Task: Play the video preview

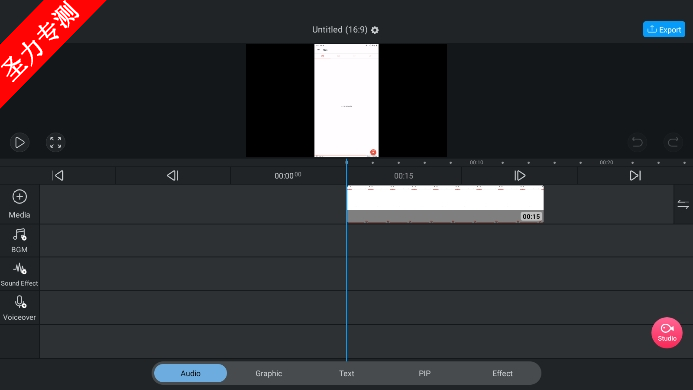Action: [19, 142]
